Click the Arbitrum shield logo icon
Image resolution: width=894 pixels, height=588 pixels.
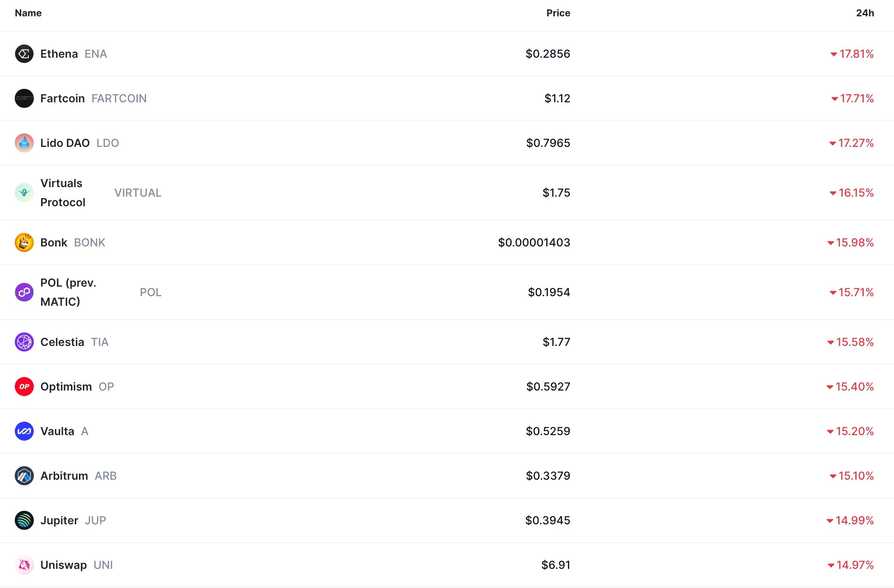click(24, 476)
